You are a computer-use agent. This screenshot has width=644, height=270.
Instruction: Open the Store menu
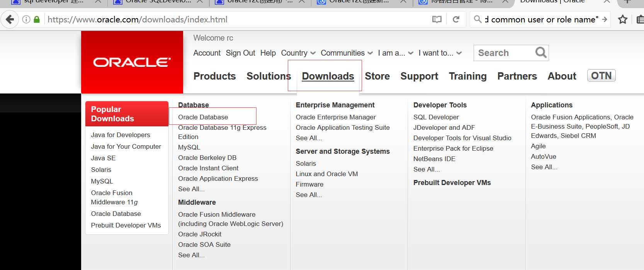pyautogui.click(x=377, y=76)
